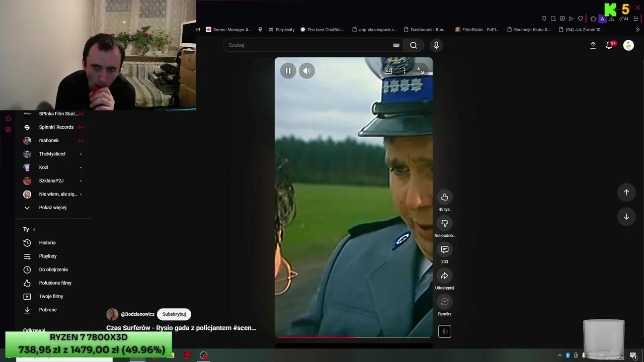Open the comments showing 233

coord(444,249)
